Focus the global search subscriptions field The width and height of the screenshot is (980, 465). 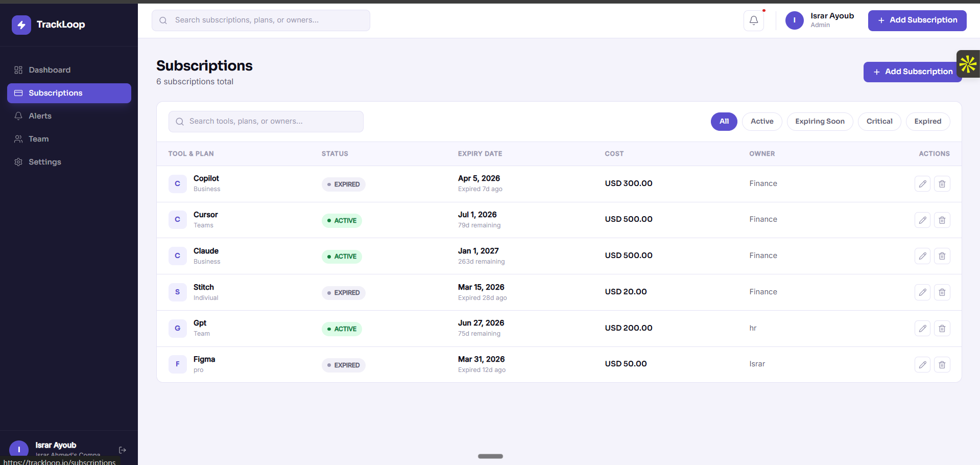click(261, 20)
